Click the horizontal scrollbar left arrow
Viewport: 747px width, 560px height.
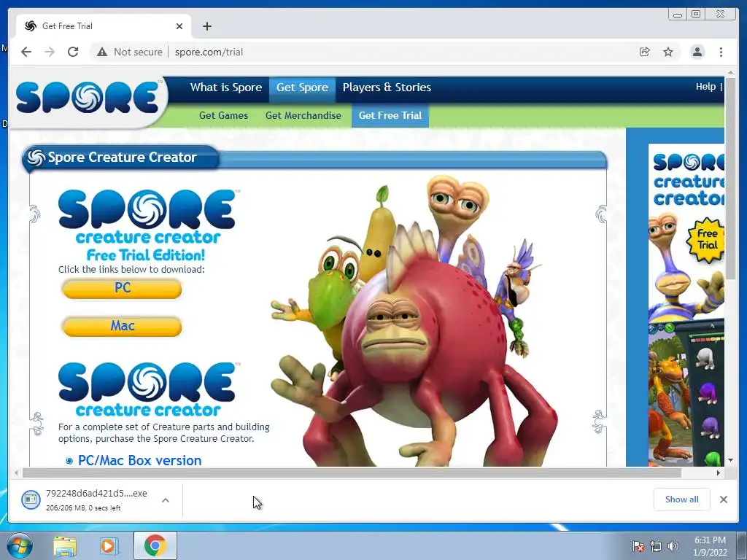16,472
